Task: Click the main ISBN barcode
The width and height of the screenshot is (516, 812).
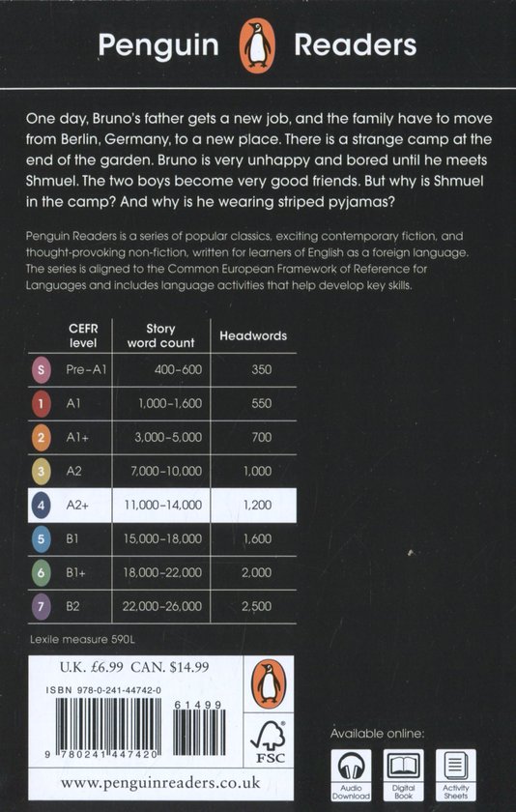Action: click(x=108, y=727)
